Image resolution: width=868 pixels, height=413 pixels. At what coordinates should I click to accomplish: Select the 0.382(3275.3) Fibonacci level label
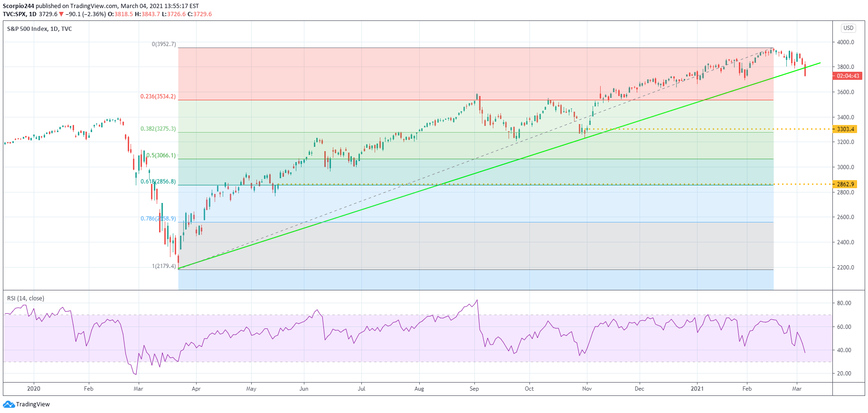(158, 129)
